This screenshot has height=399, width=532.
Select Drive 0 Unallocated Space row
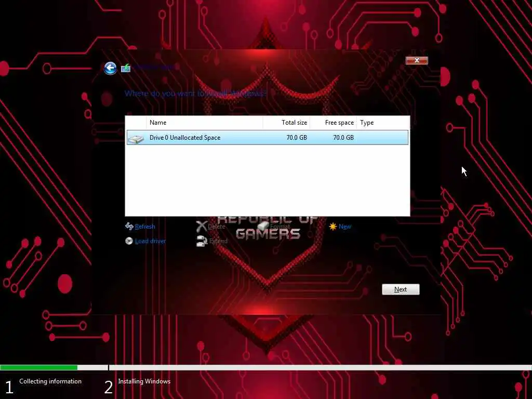pyautogui.click(x=268, y=137)
